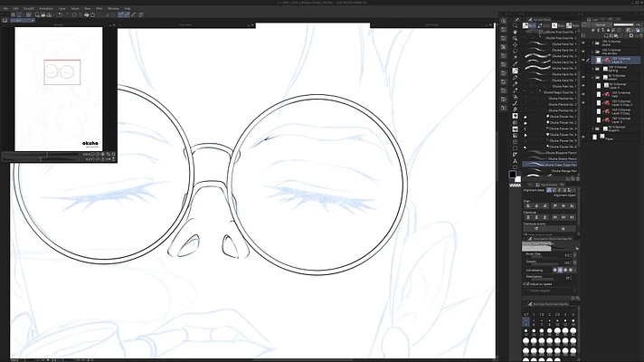The height and width of the screenshot is (362, 644).
Task: Open the Layer menu
Action: tap(62, 8)
